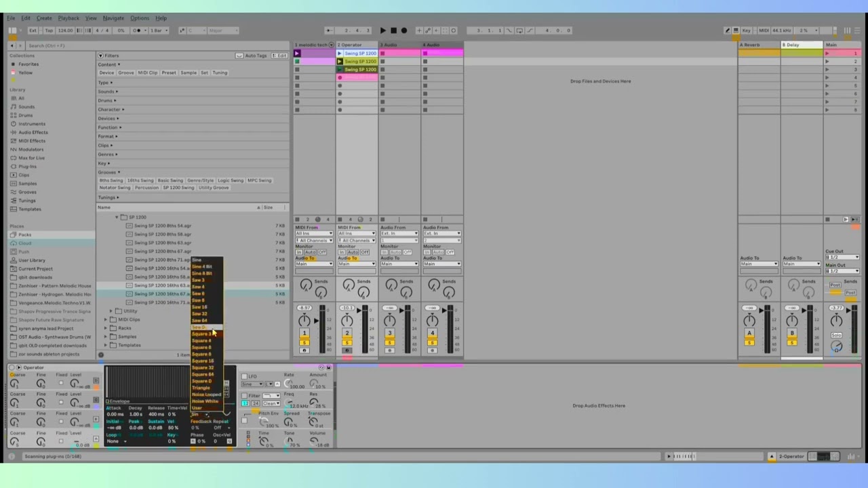Expand the MIDI Clips folder

click(x=106, y=319)
